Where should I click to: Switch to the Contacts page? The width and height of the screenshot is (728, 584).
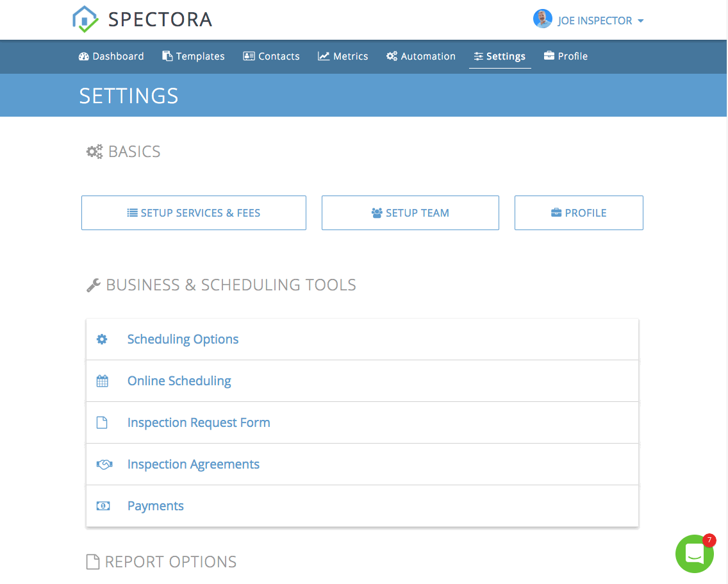click(x=272, y=56)
